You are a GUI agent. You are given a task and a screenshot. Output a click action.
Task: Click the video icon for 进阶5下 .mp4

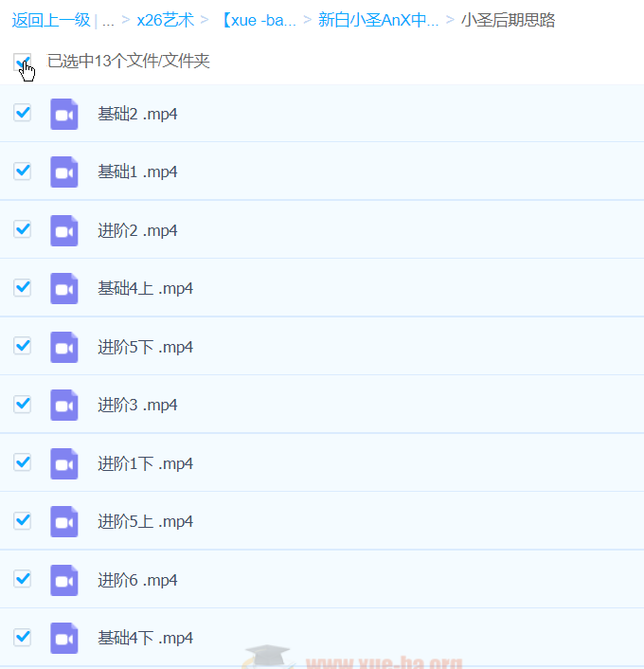coord(63,347)
